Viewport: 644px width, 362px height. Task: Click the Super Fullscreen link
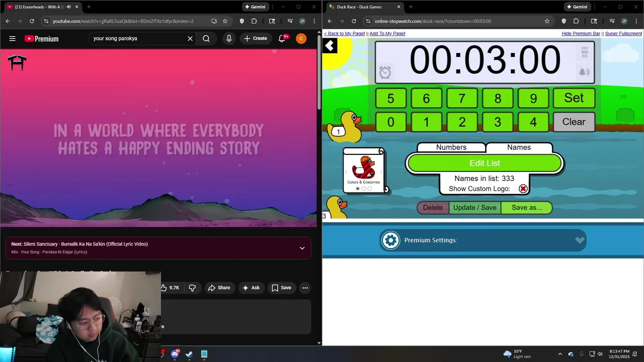click(x=623, y=34)
